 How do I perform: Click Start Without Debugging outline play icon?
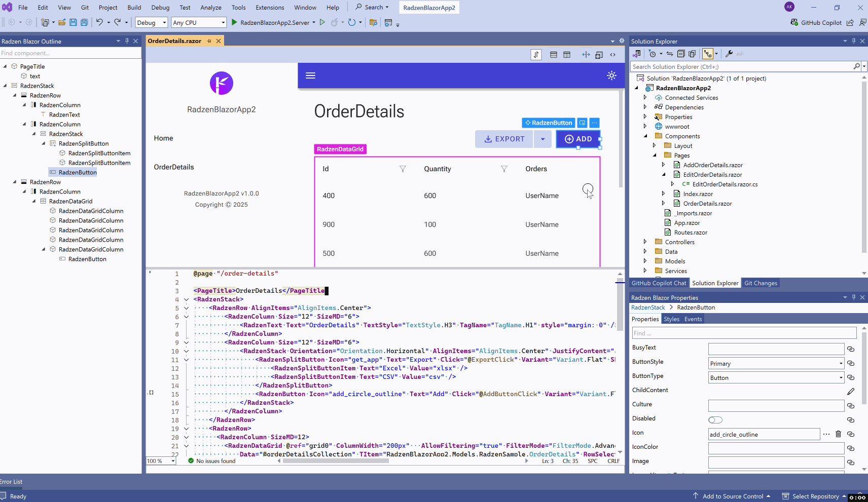tap(322, 22)
